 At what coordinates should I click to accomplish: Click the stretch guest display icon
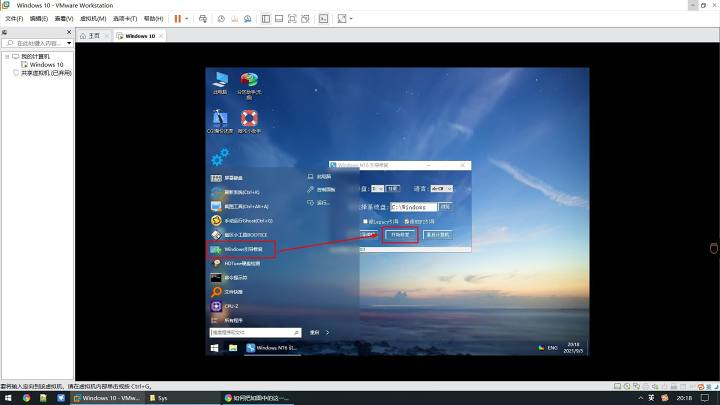(342, 19)
